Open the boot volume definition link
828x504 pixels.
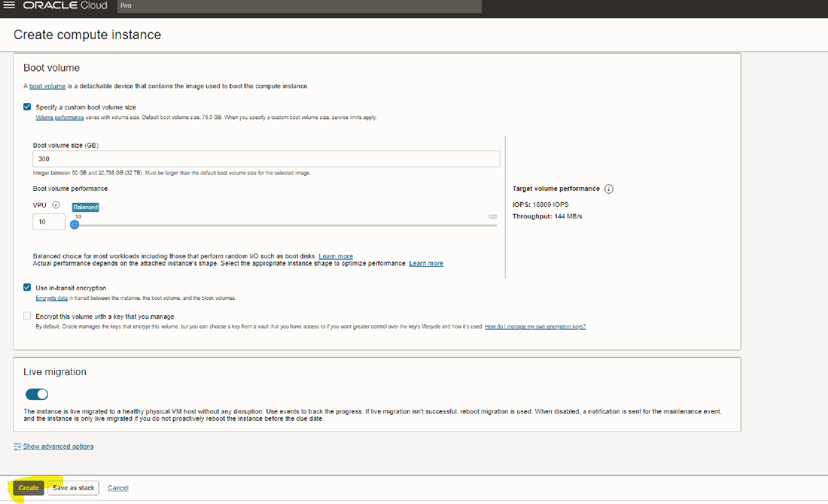[47, 86]
